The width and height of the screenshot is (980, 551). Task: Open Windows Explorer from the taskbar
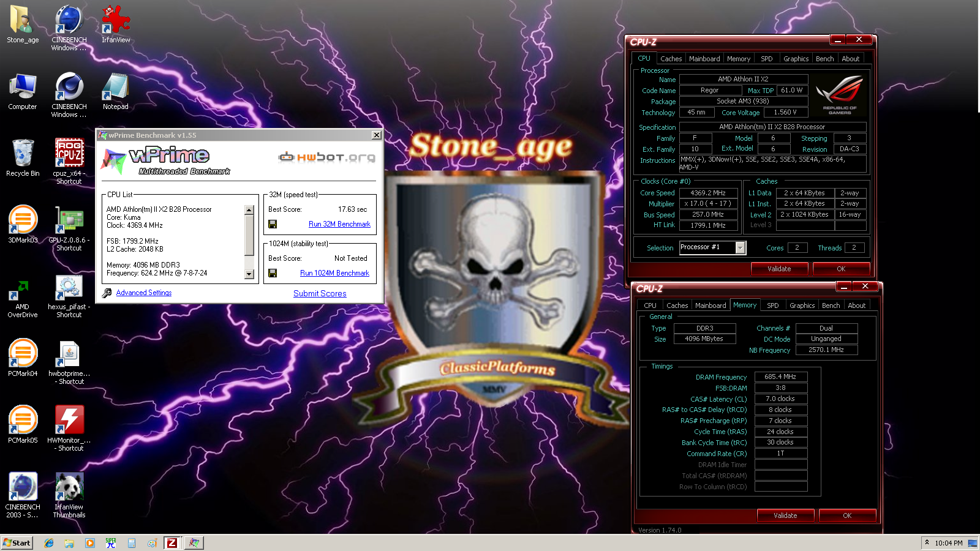[70, 543]
